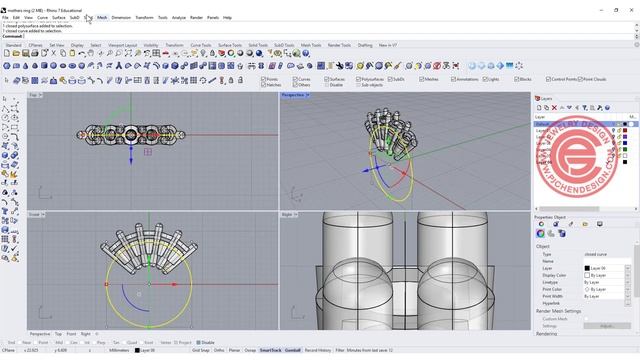Click the blue Render sphere icon
The height and width of the screenshot is (360, 640).
259,53
